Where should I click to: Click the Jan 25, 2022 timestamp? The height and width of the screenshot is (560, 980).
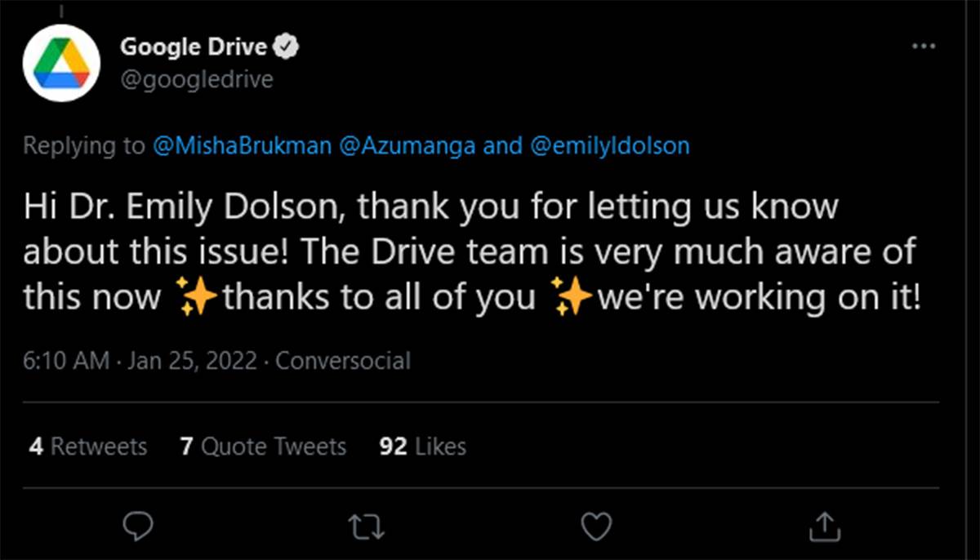(192, 360)
